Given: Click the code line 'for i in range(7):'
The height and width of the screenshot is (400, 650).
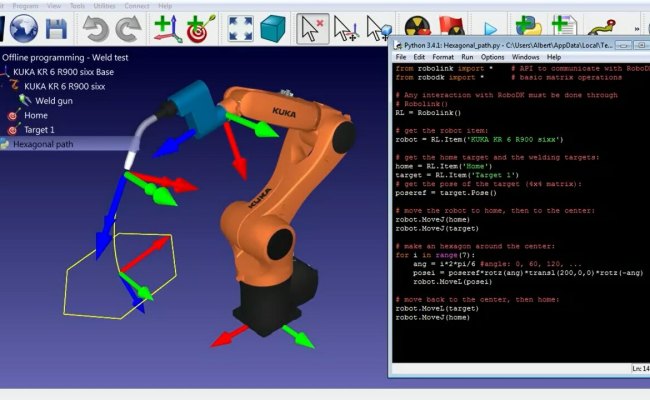Looking at the screenshot, I should [435, 255].
